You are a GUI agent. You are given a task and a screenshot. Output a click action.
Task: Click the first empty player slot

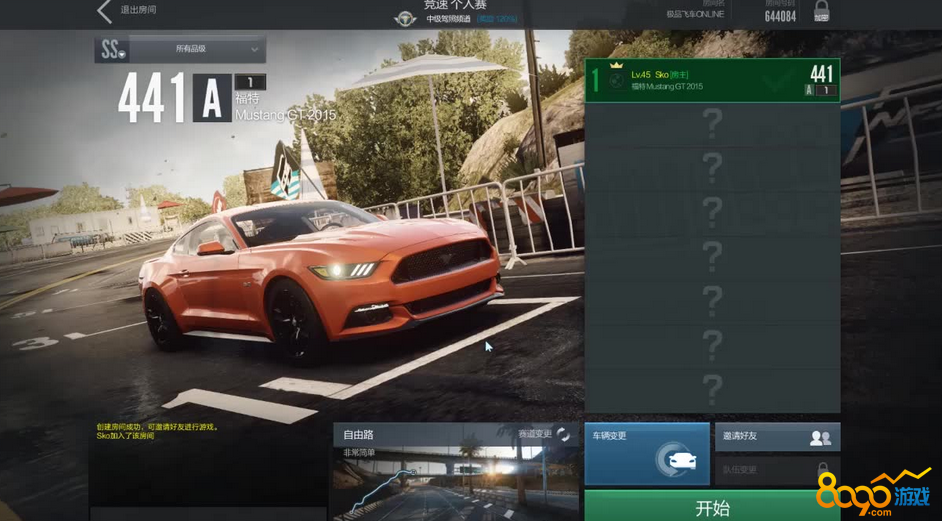[x=712, y=124]
